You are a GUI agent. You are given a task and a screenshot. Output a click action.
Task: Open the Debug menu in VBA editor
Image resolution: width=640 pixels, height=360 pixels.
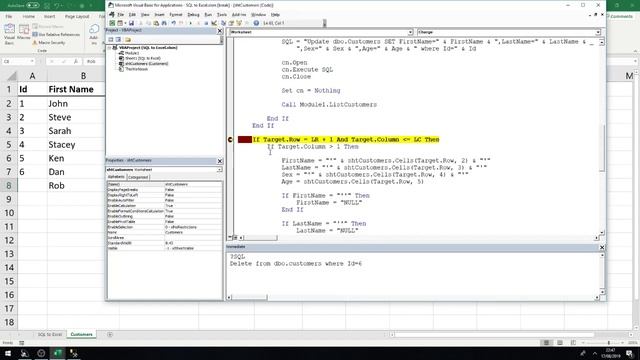click(193, 15)
